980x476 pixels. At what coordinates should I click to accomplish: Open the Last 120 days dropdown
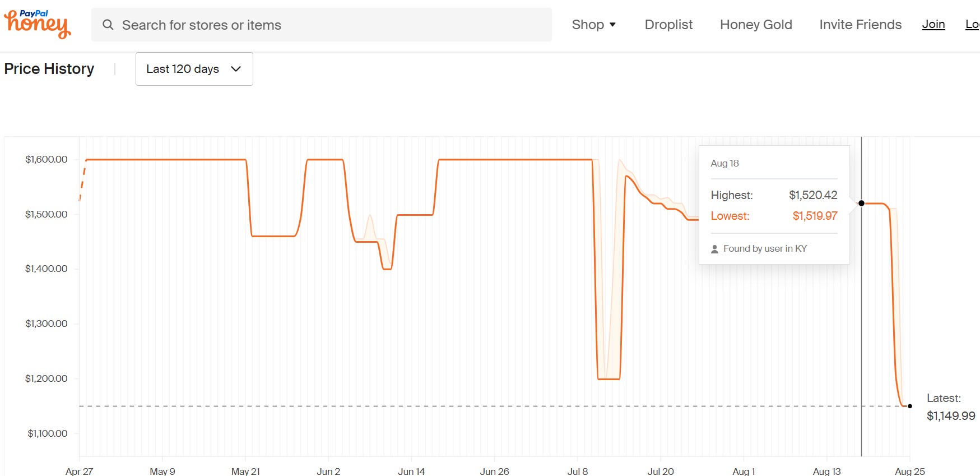194,69
